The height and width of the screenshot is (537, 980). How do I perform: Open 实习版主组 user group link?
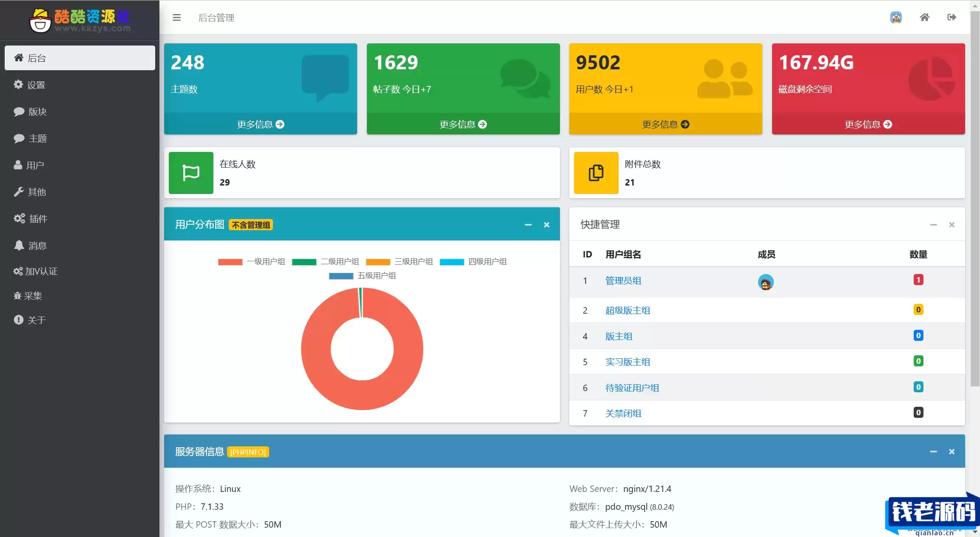pos(628,362)
